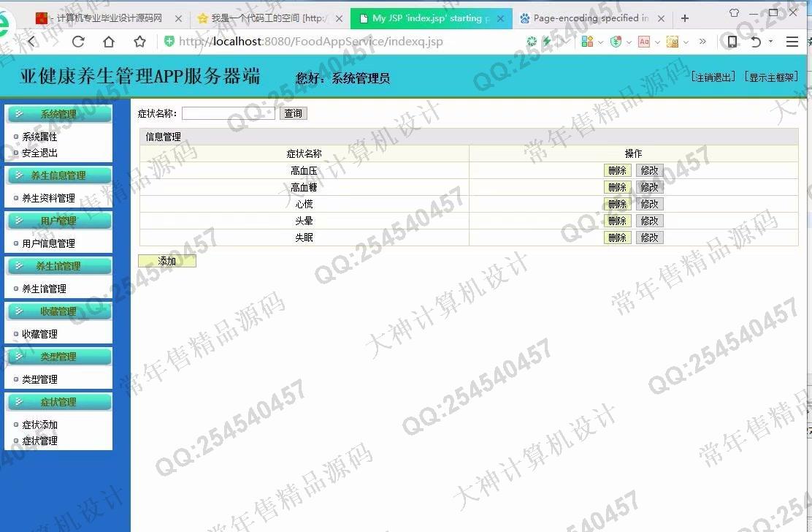The height and width of the screenshot is (532, 812).
Task: Click the 添加 add button
Action: [x=167, y=261]
